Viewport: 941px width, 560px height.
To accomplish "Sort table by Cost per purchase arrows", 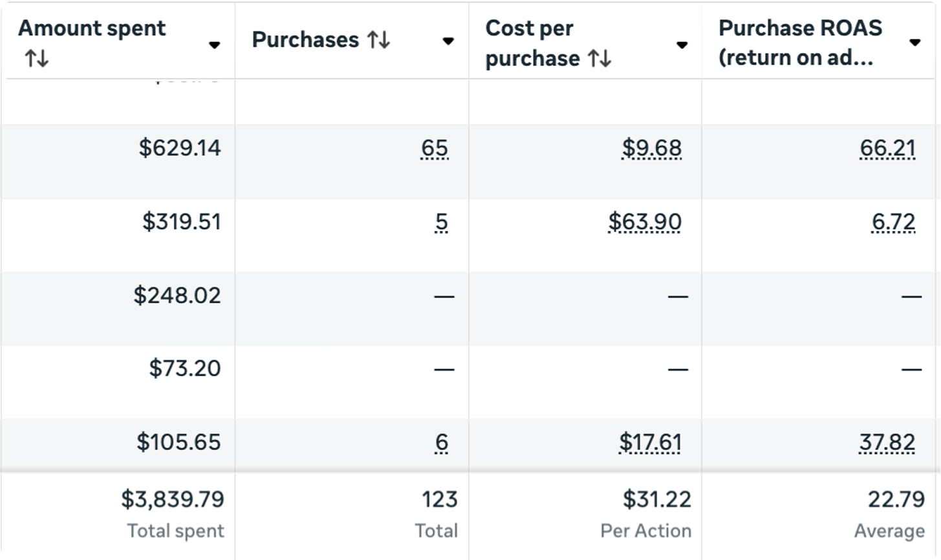I will pos(600,59).
